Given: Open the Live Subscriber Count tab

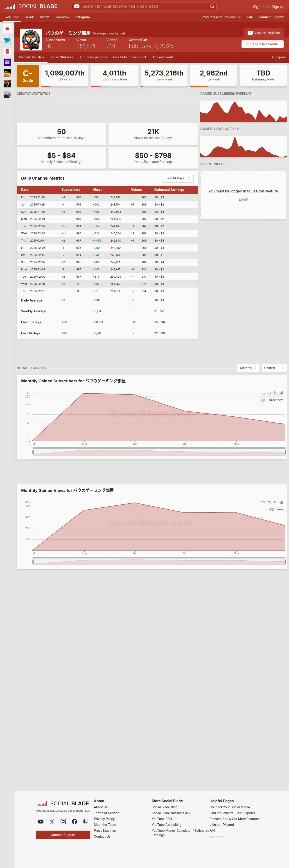Looking at the screenshot, I should click(x=129, y=57).
